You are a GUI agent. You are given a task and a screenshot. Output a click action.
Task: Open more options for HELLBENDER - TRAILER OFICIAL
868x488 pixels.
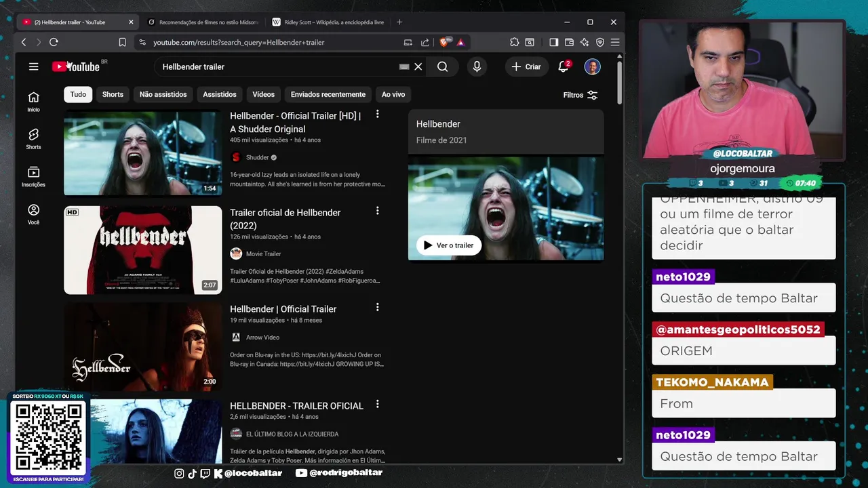378,404
